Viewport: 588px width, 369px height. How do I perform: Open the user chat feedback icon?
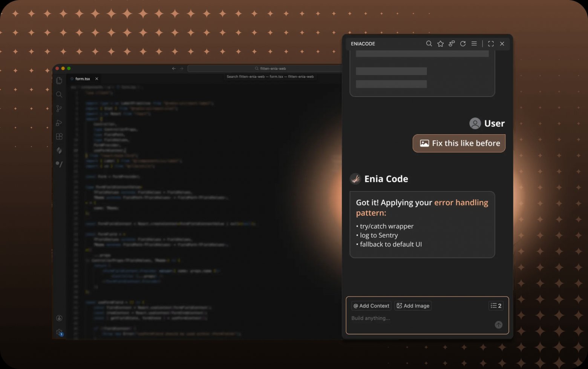tap(452, 44)
